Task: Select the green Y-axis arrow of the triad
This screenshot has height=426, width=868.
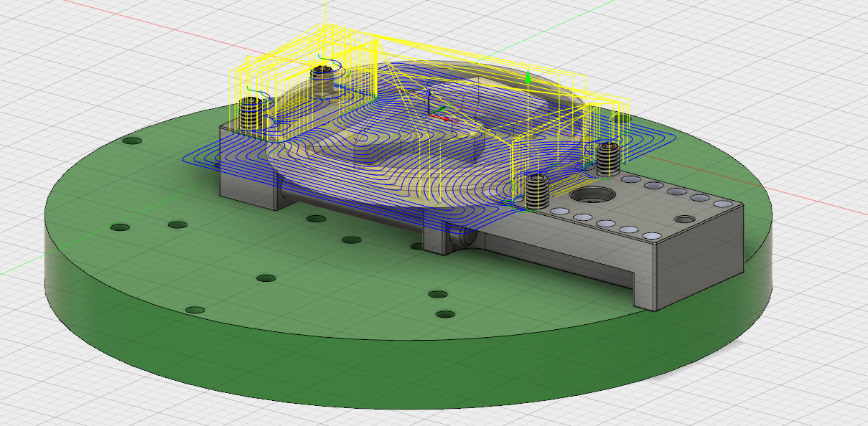Action: [442, 108]
